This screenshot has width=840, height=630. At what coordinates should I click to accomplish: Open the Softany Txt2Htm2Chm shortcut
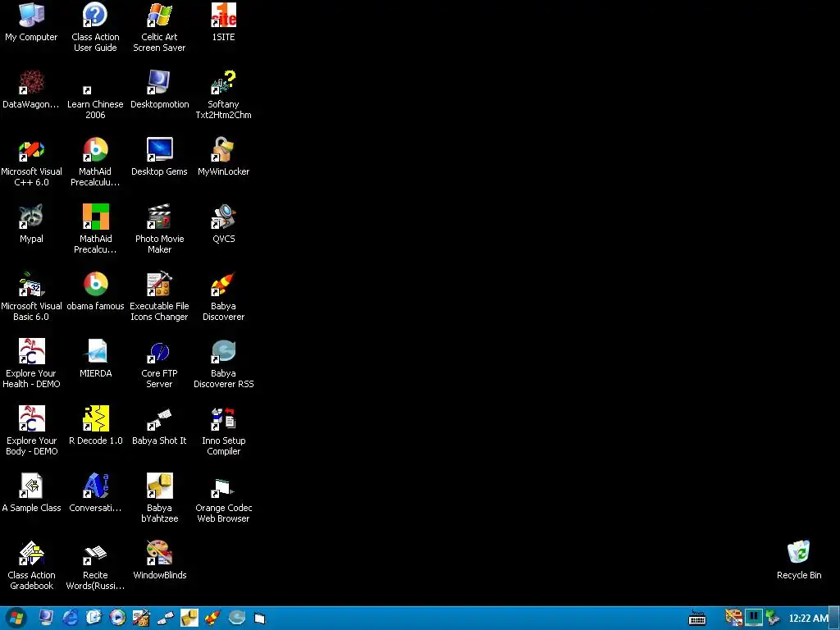[x=223, y=95]
